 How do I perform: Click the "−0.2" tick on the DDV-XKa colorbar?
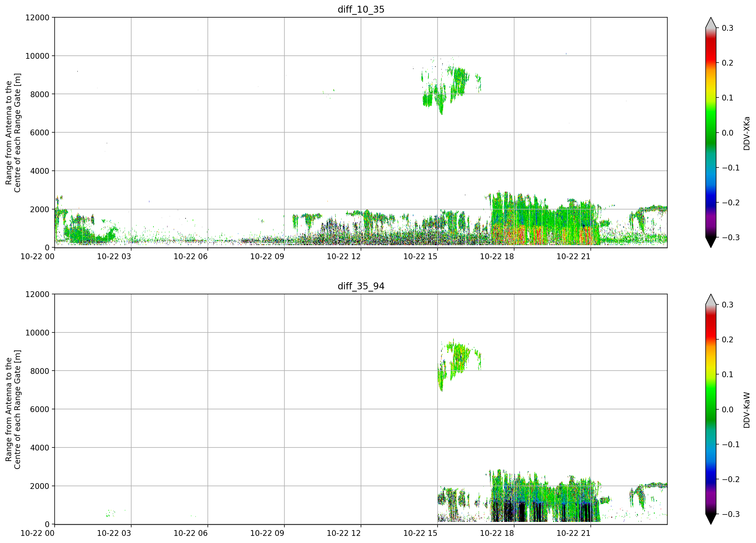click(731, 203)
